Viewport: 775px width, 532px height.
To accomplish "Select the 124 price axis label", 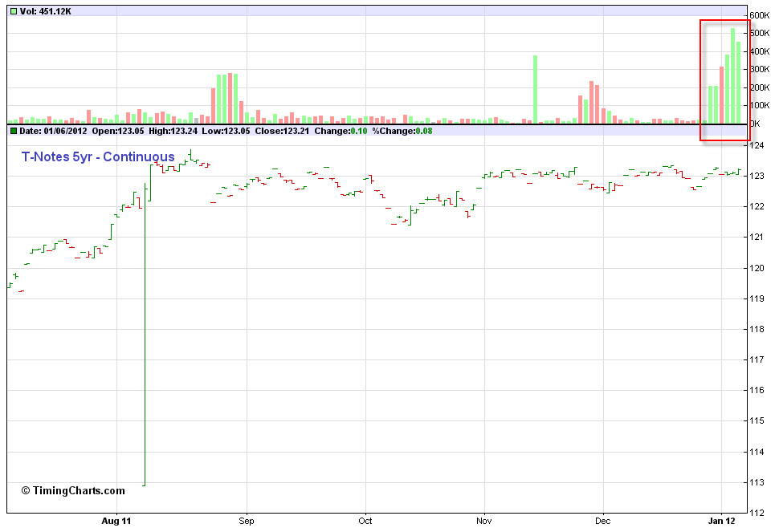I will pyautogui.click(x=756, y=145).
